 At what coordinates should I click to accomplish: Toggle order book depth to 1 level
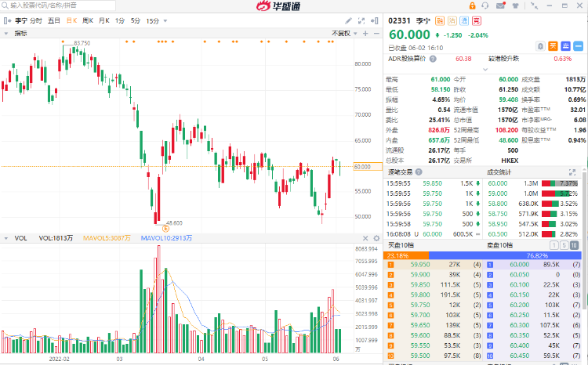point(556,245)
